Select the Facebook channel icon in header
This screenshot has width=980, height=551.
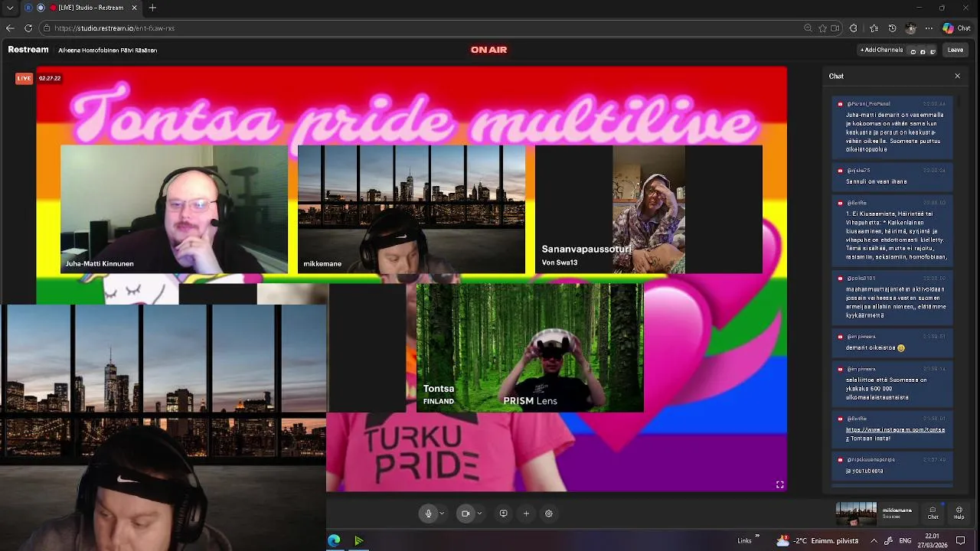(923, 51)
